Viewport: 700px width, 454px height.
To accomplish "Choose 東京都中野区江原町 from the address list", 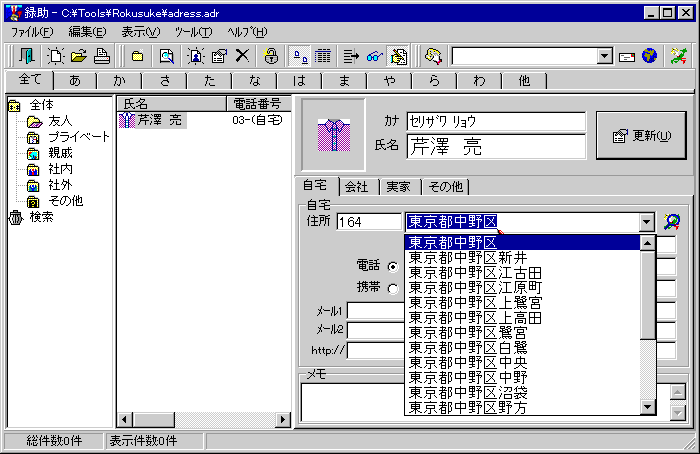I will pos(522,287).
